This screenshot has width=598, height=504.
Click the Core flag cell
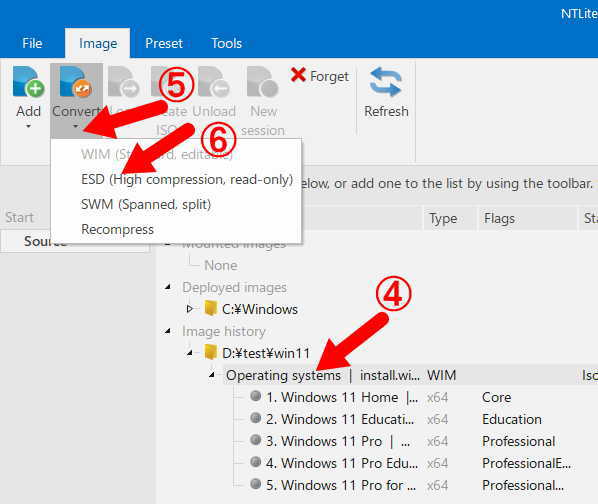click(496, 397)
